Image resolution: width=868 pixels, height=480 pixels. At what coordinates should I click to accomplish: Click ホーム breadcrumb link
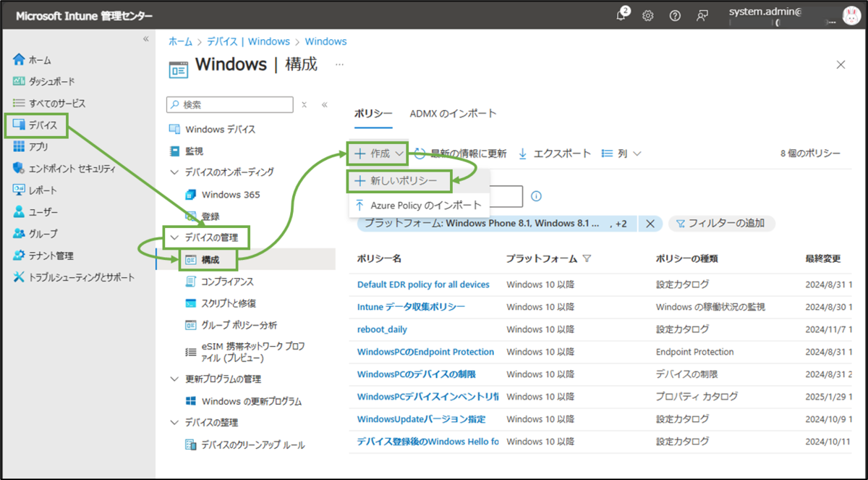(x=180, y=41)
